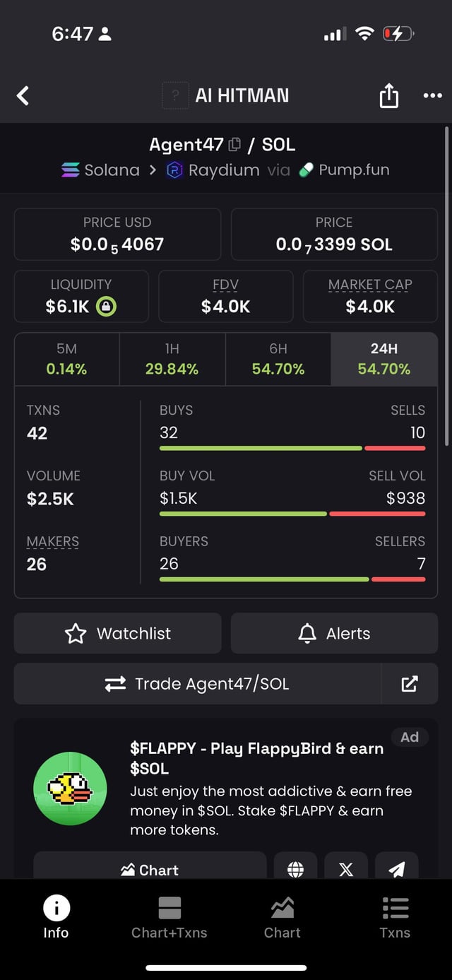
Task: Toggle Alerts bell button
Action: (x=334, y=633)
